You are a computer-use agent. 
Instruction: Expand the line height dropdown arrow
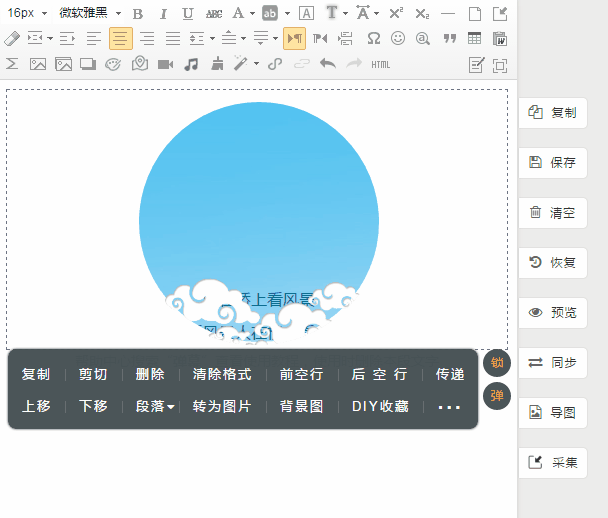click(x=212, y=38)
